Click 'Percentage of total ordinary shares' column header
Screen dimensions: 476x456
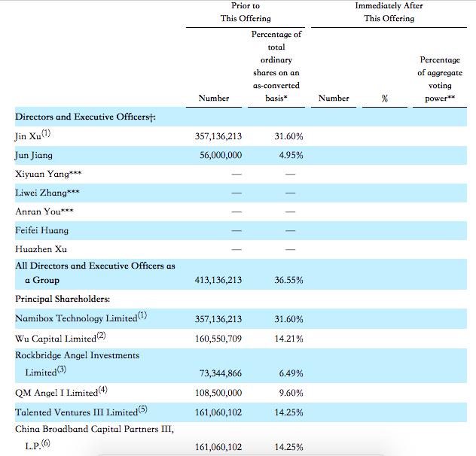click(x=276, y=66)
